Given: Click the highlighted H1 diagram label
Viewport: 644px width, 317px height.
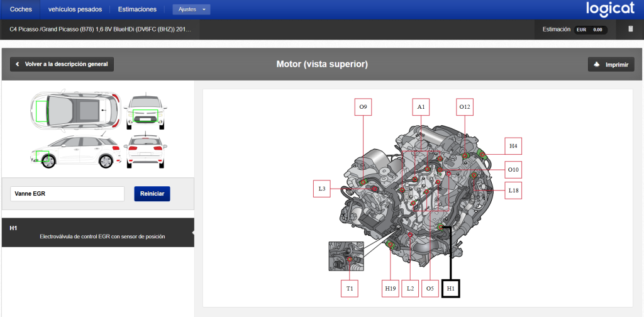Looking at the screenshot, I should 450,288.
